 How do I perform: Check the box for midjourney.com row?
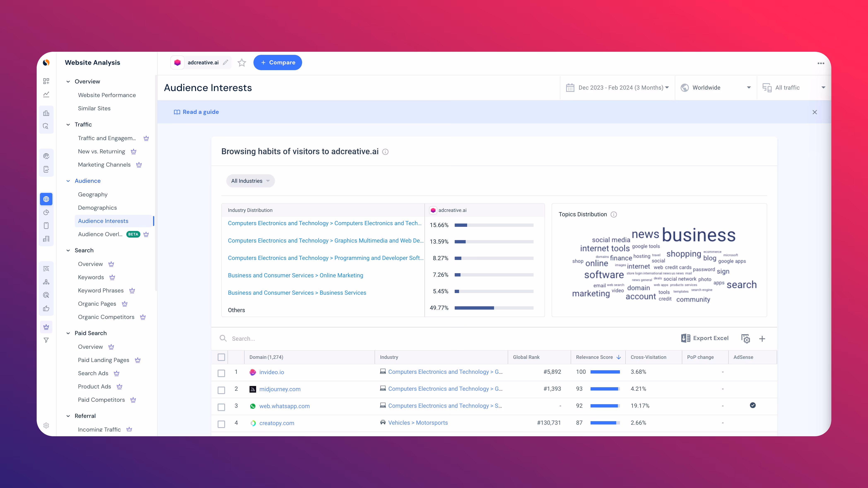coord(221,390)
